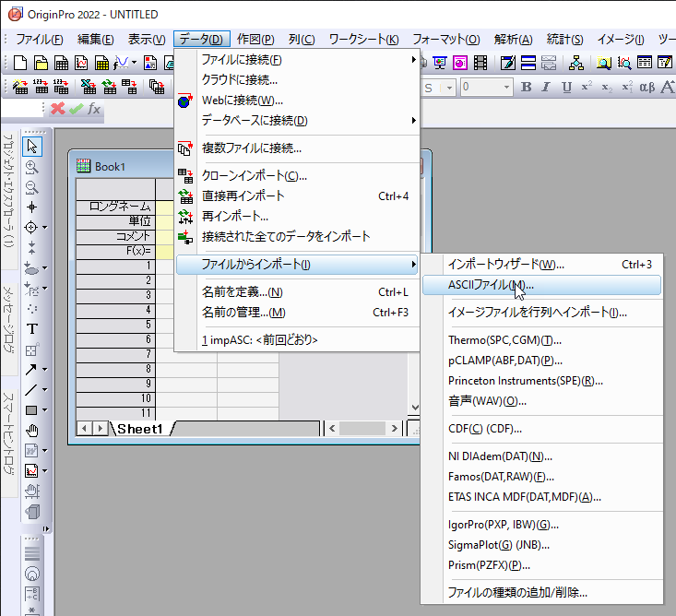Expand the Line tool flyout arrow
This screenshot has height=616, width=676.
(x=45, y=390)
